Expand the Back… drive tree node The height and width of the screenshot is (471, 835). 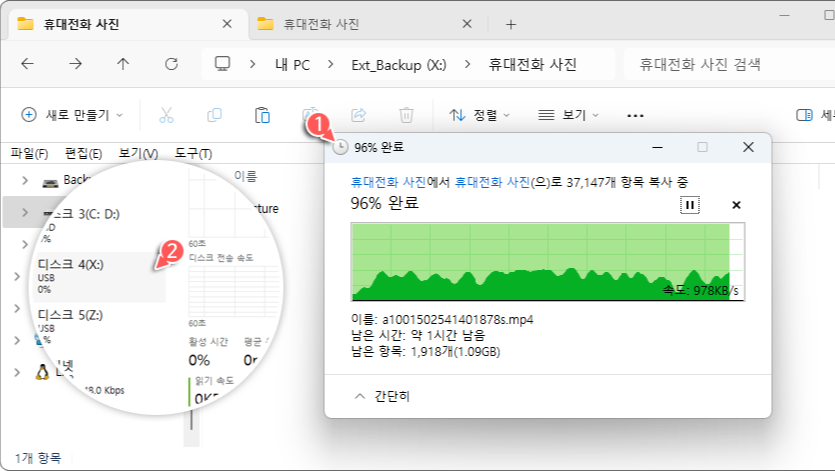24,181
